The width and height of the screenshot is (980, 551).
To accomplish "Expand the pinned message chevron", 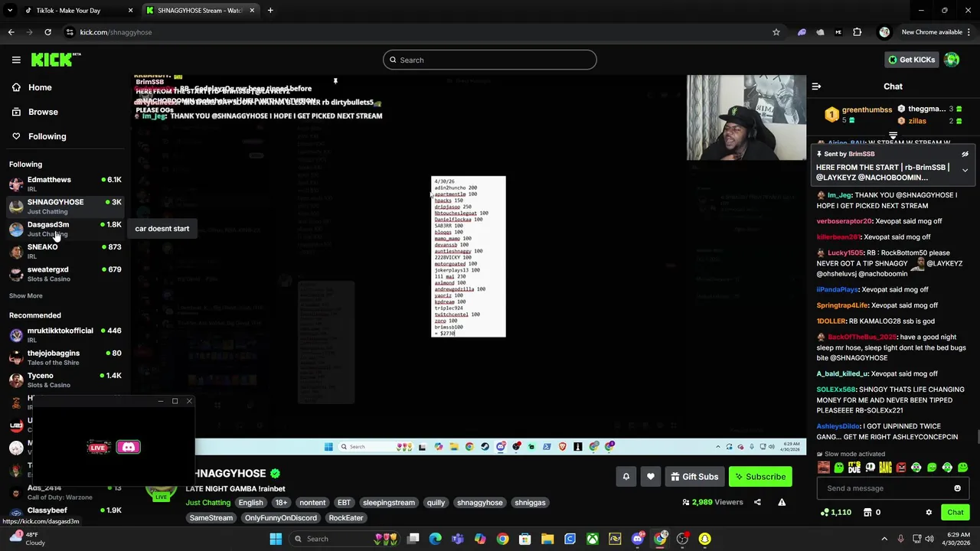I will [965, 170].
